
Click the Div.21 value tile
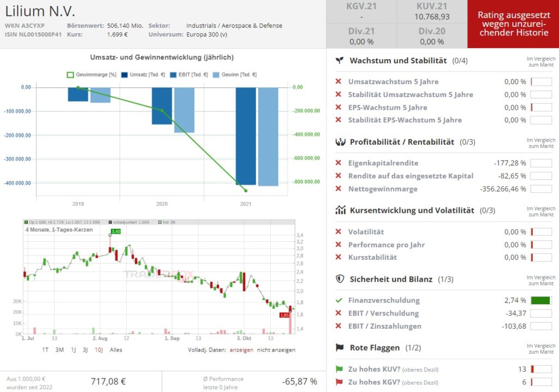(x=361, y=36)
